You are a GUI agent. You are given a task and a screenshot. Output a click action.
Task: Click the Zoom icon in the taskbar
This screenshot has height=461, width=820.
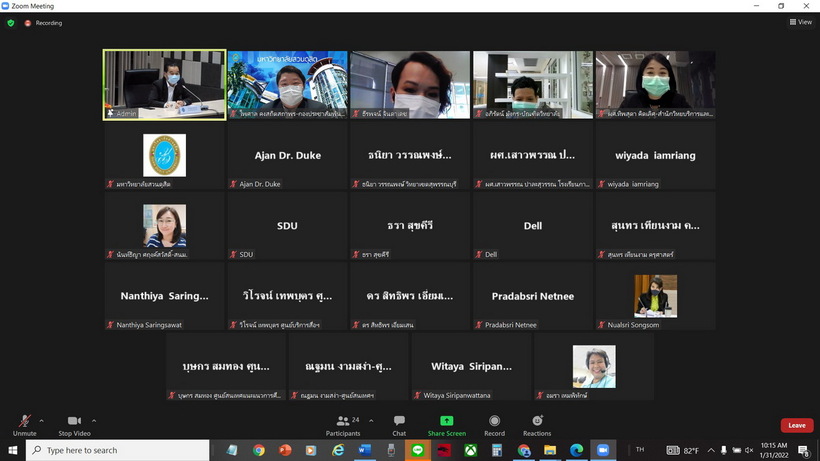tap(603, 450)
